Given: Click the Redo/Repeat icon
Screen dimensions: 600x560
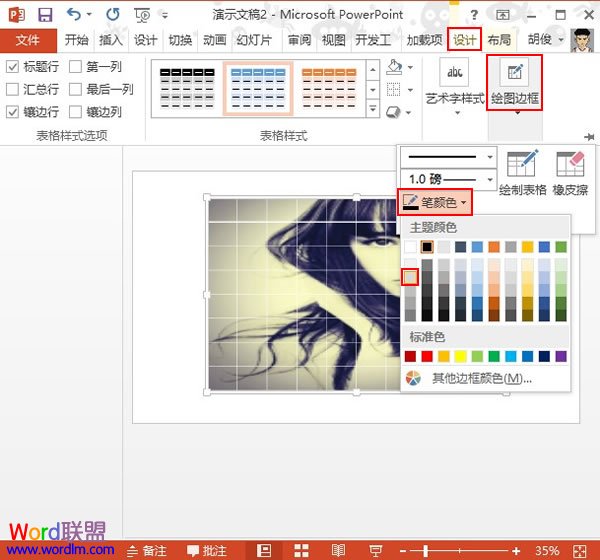Looking at the screenshot, I should (x=113, y=15).
